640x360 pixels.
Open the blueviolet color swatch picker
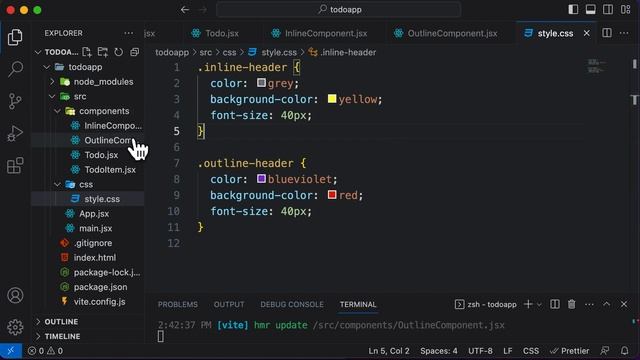click(x=261, y=179)
